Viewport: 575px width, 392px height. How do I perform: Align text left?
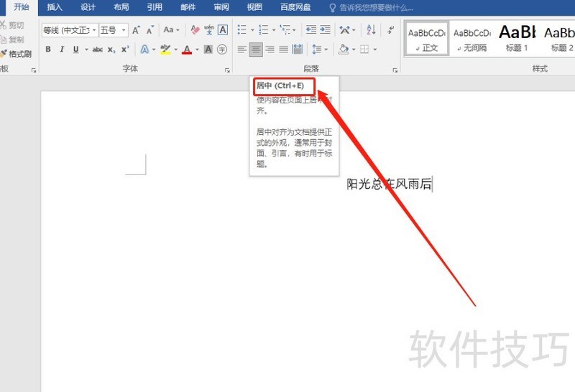[x=241, y=49]
